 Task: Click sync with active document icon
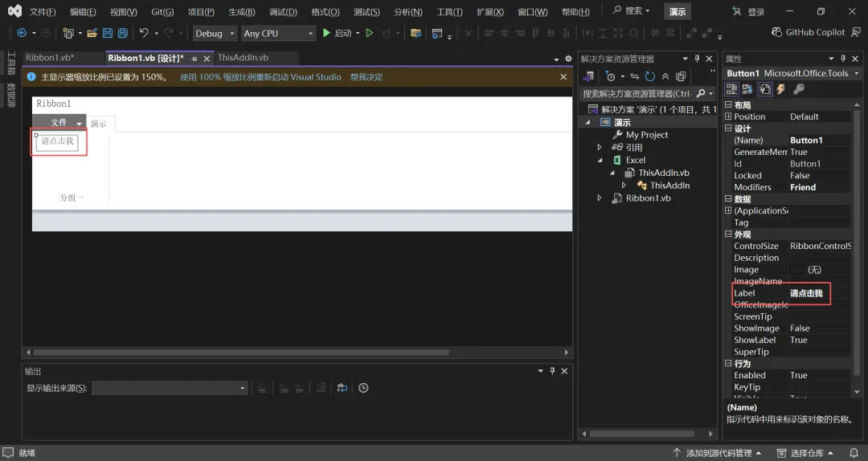pos(634,76)
